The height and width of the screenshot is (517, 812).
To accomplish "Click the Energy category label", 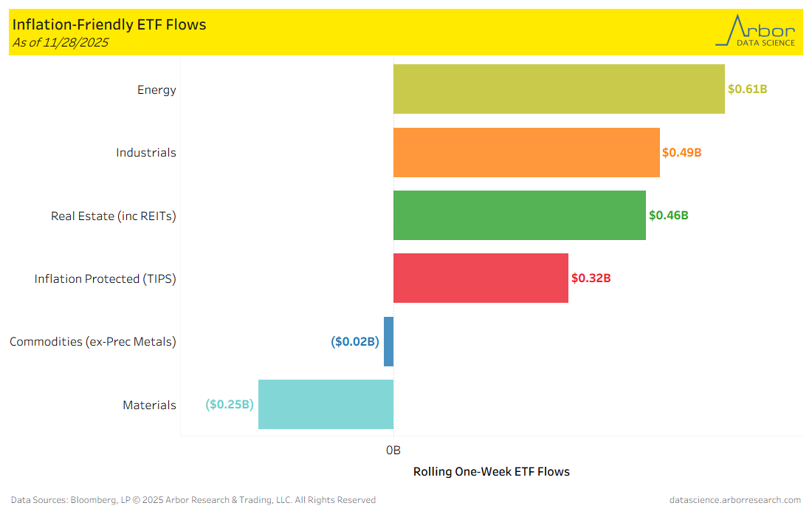I will (156, 90).
